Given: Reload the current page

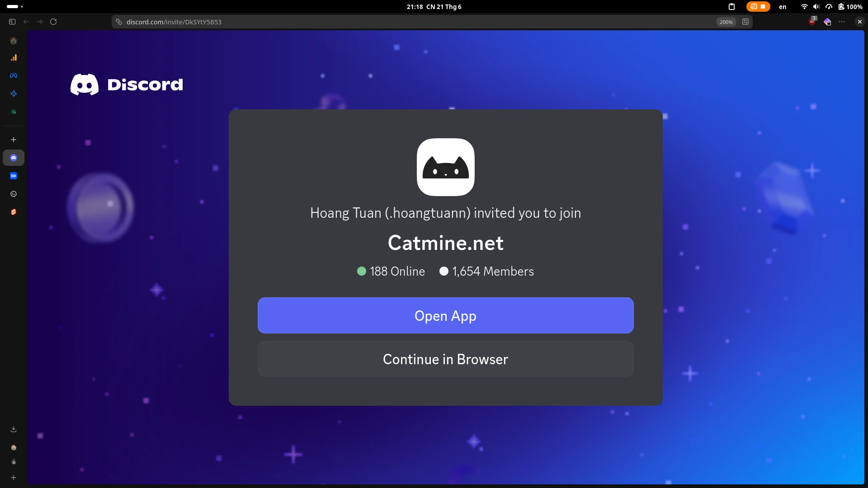Looking at the screenshot, I should tap(53, 22).
